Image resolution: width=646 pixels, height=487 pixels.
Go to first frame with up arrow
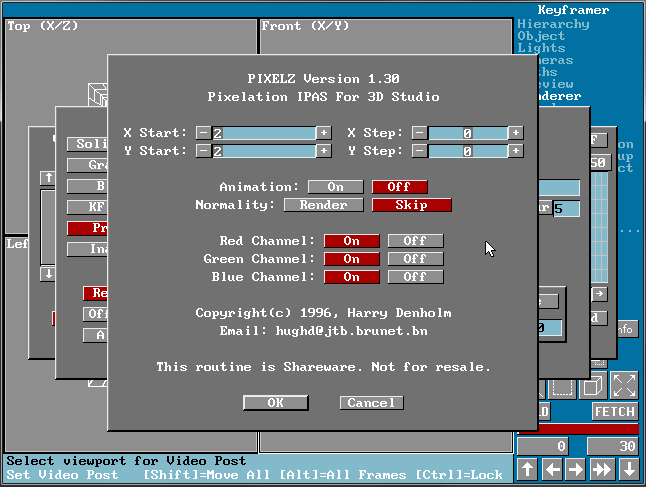point(527,469)
